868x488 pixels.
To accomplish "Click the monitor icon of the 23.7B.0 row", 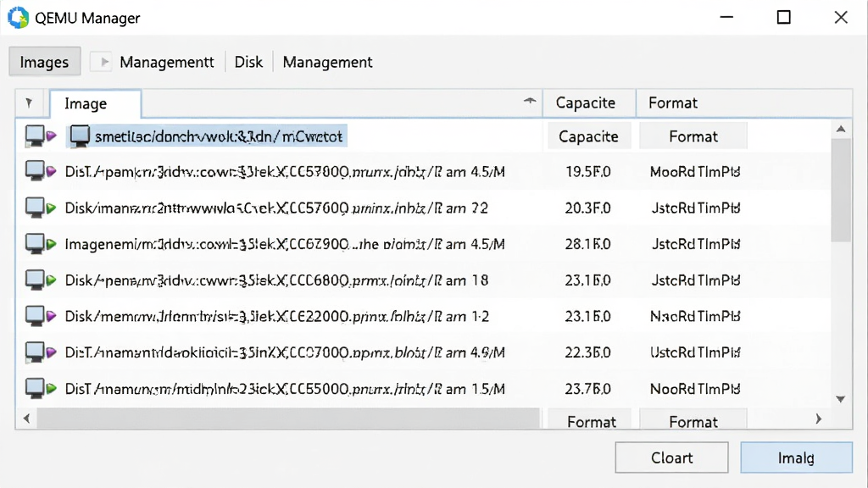I will point(34,389).
